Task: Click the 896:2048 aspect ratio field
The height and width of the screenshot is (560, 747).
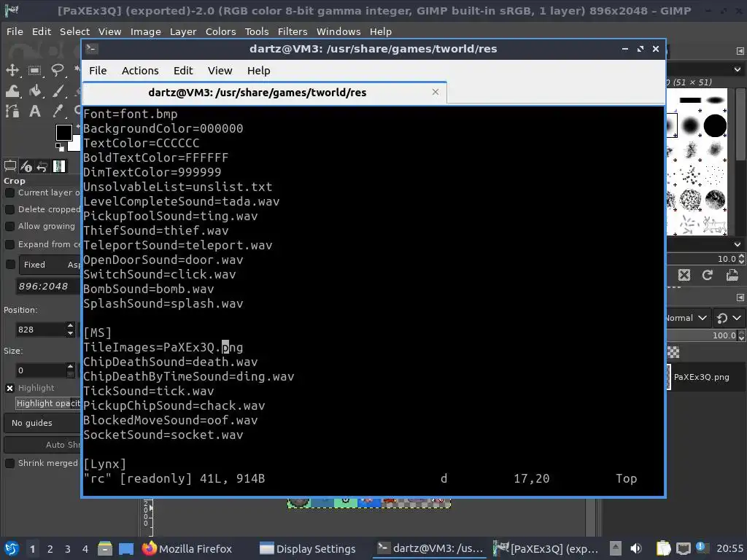Action: (47, 286)
